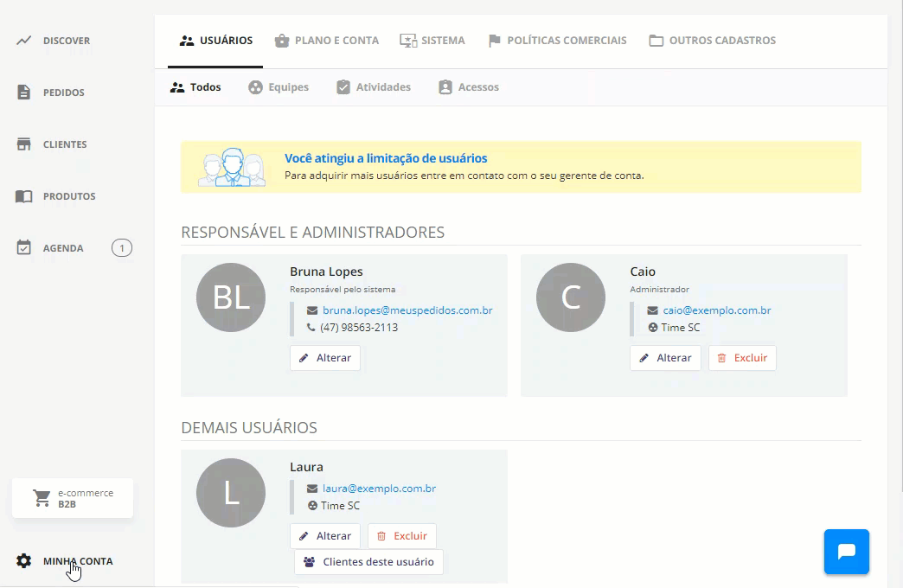Open Agenda via the calendar icon
903x588 pixels.
pyautogui.click(x=23, y=247)
